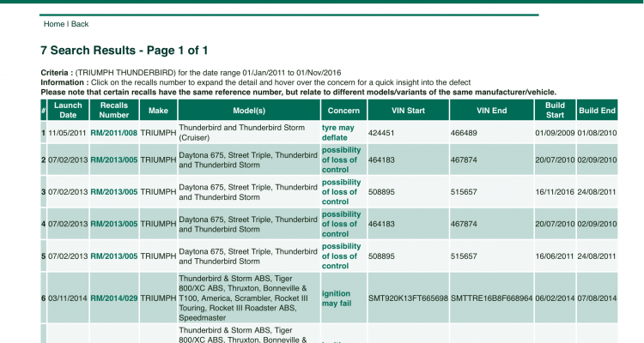The width and height of the screenshot is (644, 343).
Task: Click the row 6 models cell with 'Tiger 800/XC ABS'
Action: (x=249, y=298)
